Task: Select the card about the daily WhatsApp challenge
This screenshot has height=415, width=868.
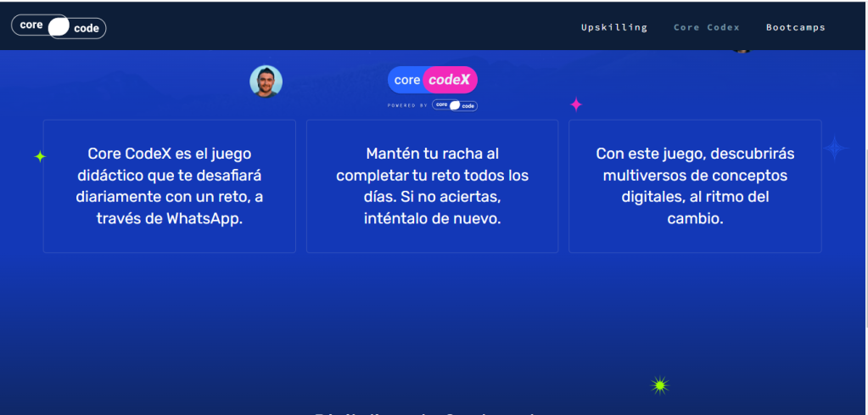Action: [x=169, y=186]
